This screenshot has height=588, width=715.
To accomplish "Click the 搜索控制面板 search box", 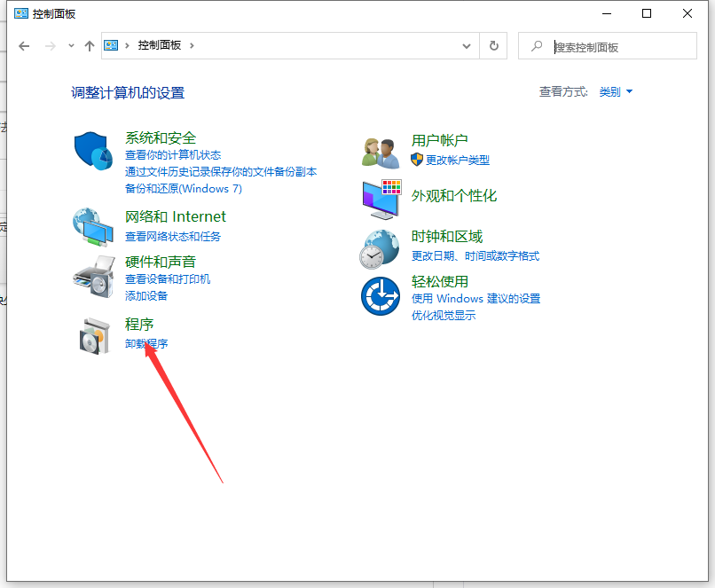I will pos(621,47).
